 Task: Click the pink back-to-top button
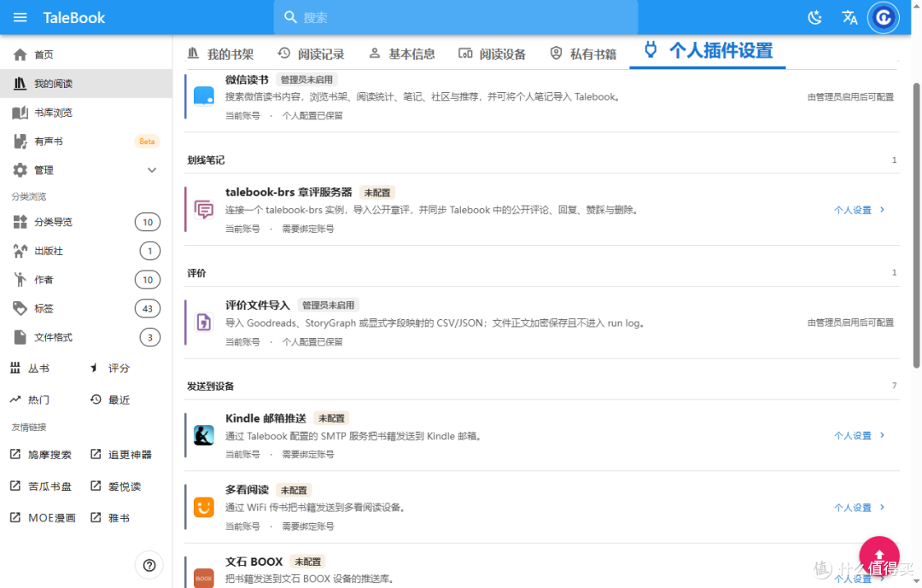tap(879, 556)
